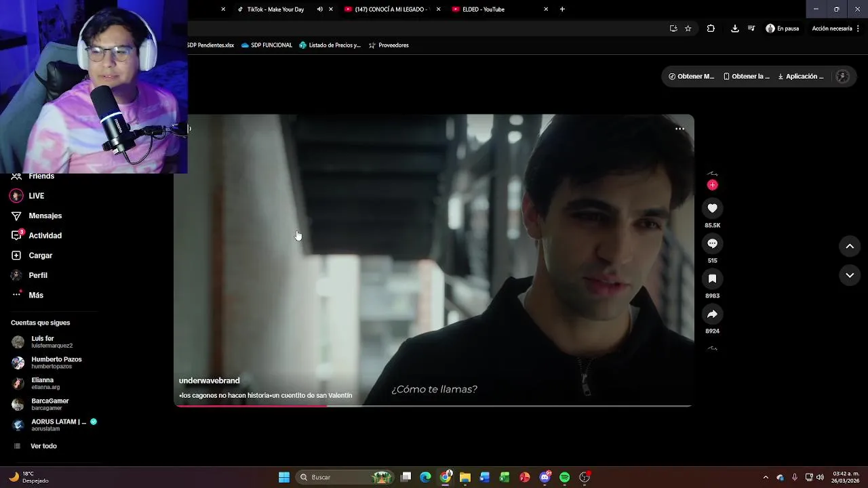Open Elianna followed account
Viewport: 868px width, 488px height.
click(x=37, y=384)
